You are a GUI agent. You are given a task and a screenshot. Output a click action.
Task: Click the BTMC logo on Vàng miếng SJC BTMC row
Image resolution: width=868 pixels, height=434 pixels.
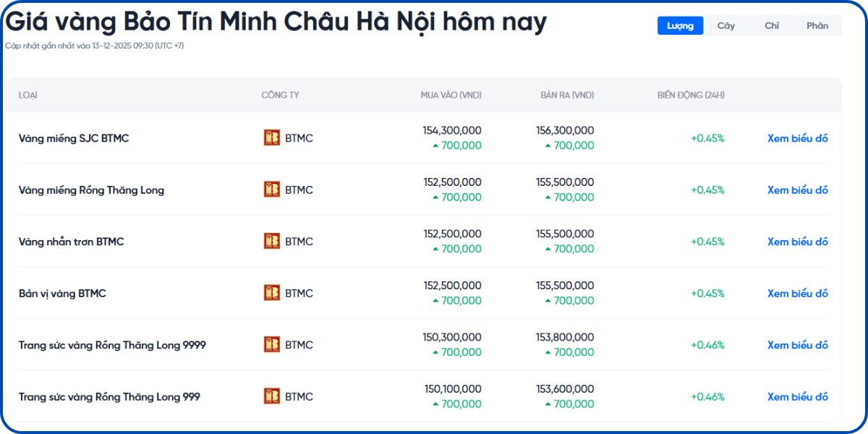(x=271, y=137)
